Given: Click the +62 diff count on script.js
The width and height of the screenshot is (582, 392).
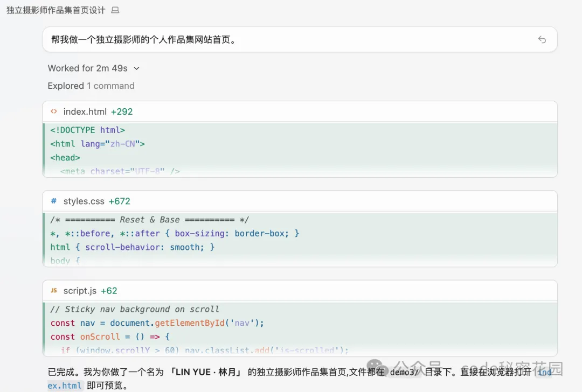Looking at the screenshot, I should point(109,291).
